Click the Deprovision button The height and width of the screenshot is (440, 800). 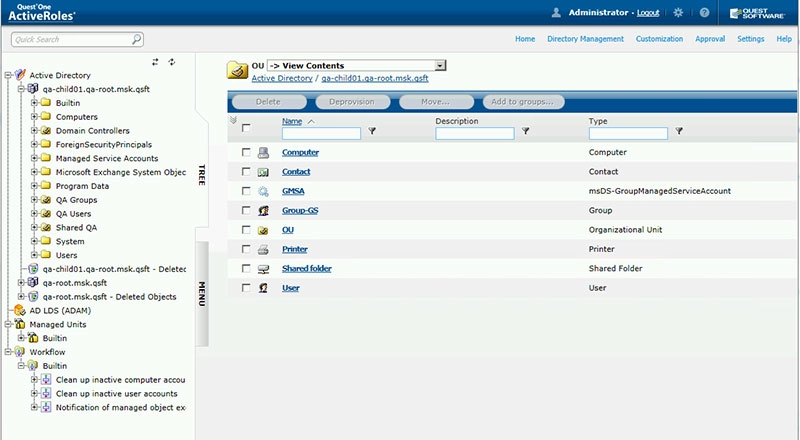pos(353,102)
